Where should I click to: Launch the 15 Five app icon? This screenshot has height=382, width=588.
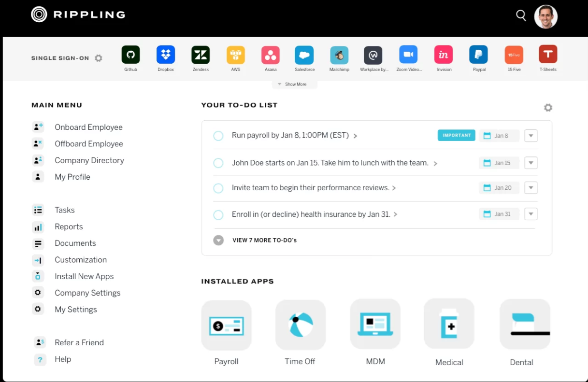tap(514, 55)
